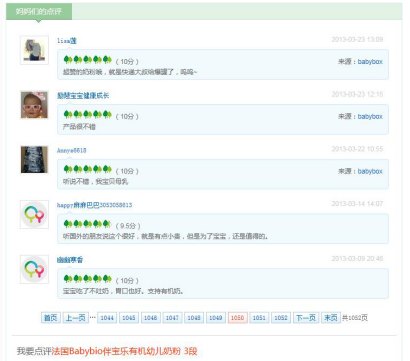The width and height of the screenshot is (410, 361).
Task: Go to next page 下一页
Action: tap(306, 318)
